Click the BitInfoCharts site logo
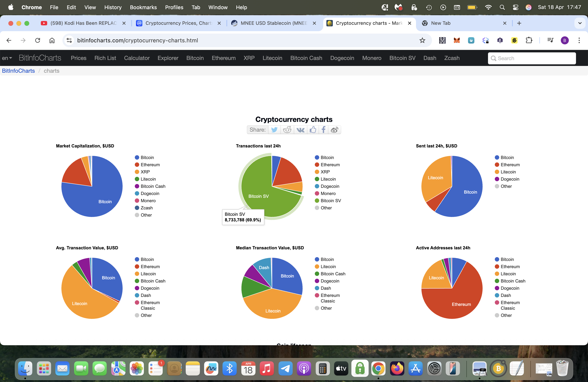Viewport: 588px width, 382px height. pyautogui.click(x=40, y=58)
